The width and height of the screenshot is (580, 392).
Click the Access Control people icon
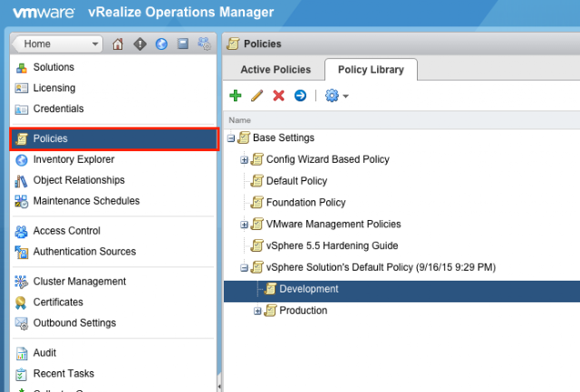point(21,231)
